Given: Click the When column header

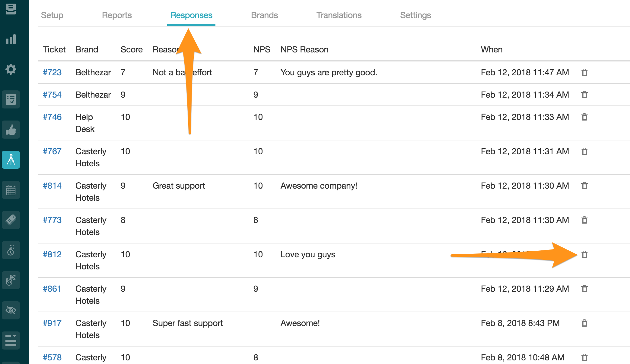Looking at the screenshot, I should point(492,49).
